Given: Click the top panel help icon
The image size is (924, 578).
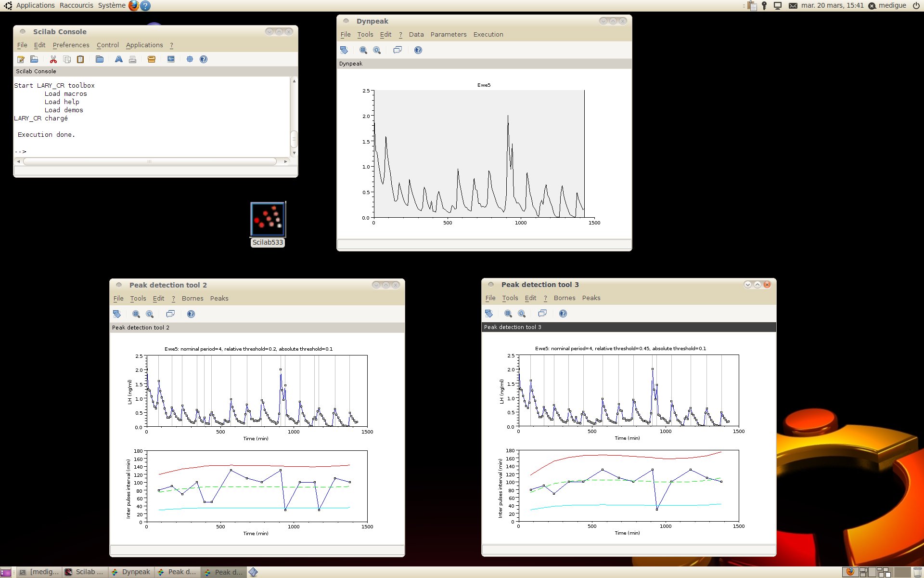Looking at the screenshot, I should (145, 6).
